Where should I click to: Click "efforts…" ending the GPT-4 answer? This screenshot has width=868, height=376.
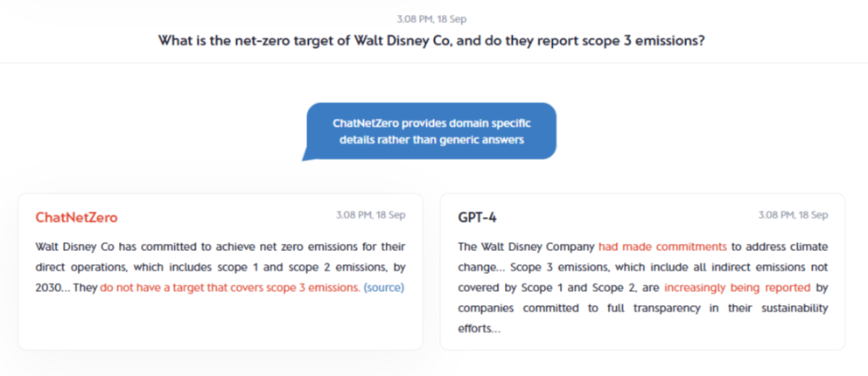click(479, 329)
